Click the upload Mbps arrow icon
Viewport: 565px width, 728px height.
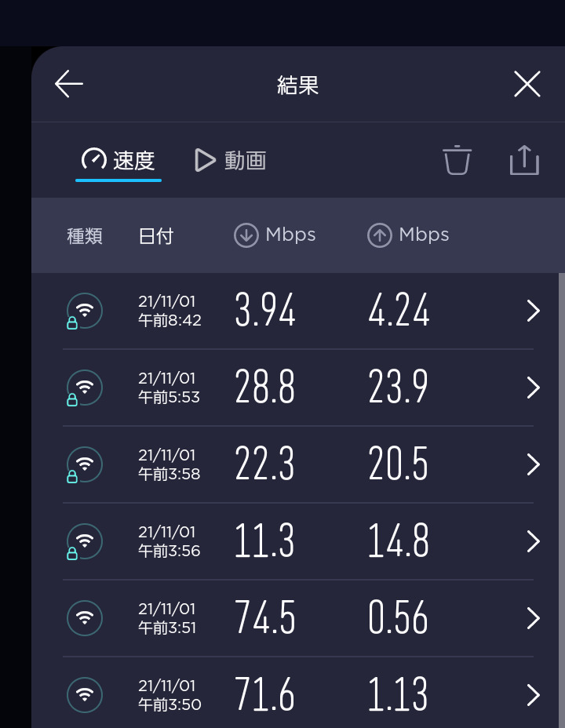[380, 235]
